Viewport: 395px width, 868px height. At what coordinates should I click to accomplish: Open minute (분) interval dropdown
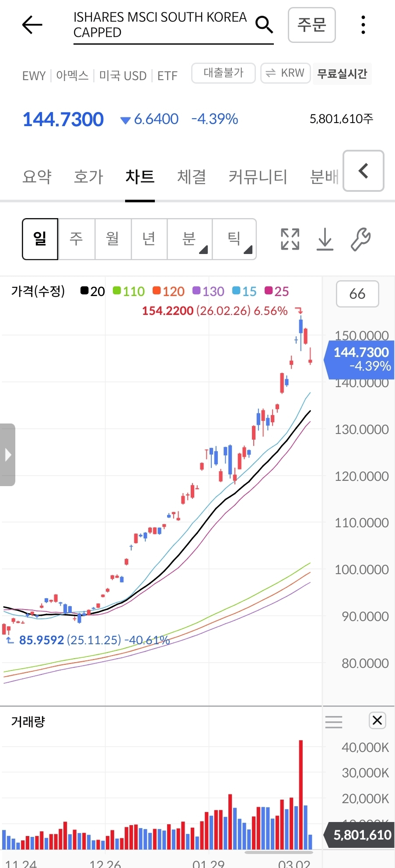point(190,239)
